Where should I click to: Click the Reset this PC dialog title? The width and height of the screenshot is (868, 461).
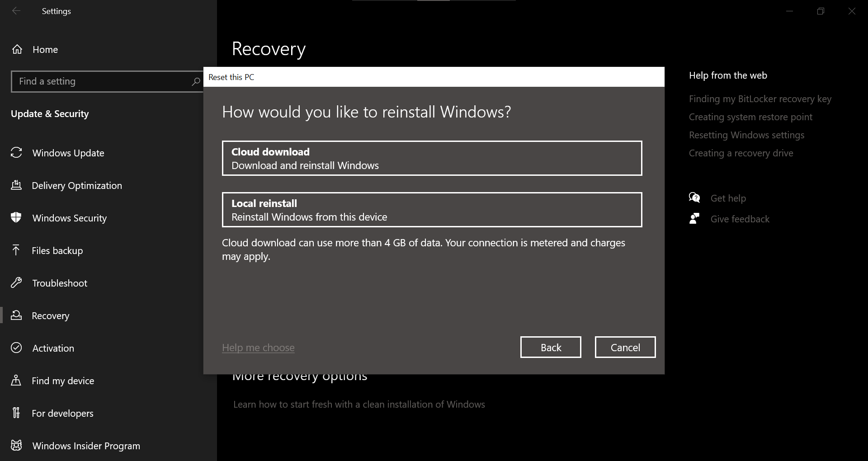point(231,77)
